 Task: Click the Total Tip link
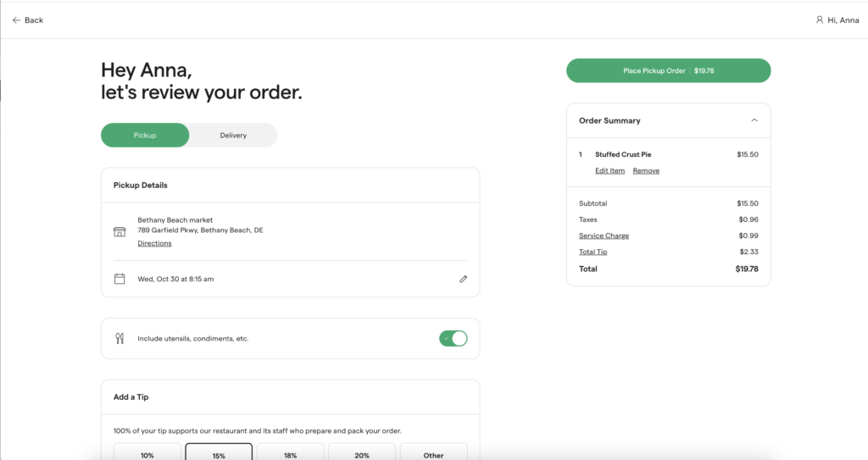click(x=593, y=252)
